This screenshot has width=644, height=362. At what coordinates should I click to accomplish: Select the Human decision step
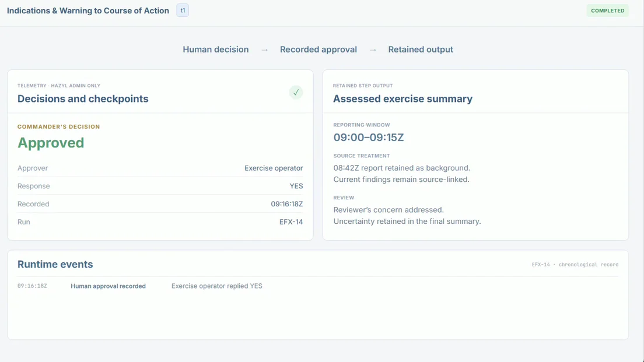[216, 49]
